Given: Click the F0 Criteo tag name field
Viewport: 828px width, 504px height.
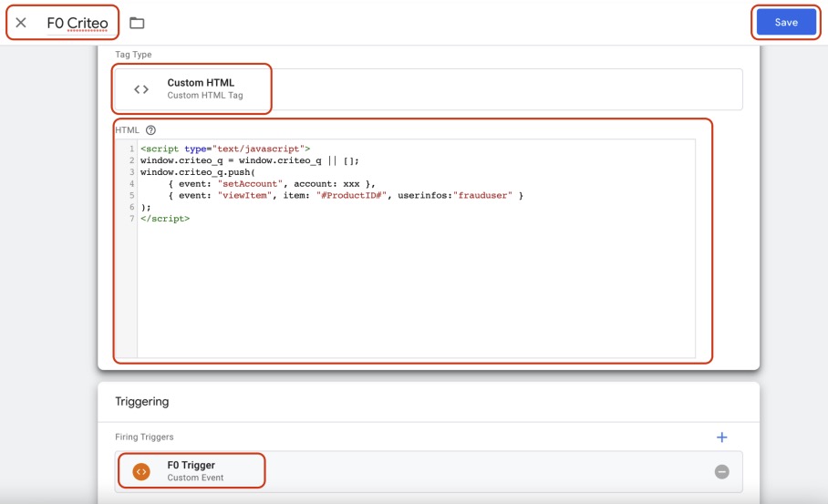Looking at the screenshot, I should (x=78, y=23).
